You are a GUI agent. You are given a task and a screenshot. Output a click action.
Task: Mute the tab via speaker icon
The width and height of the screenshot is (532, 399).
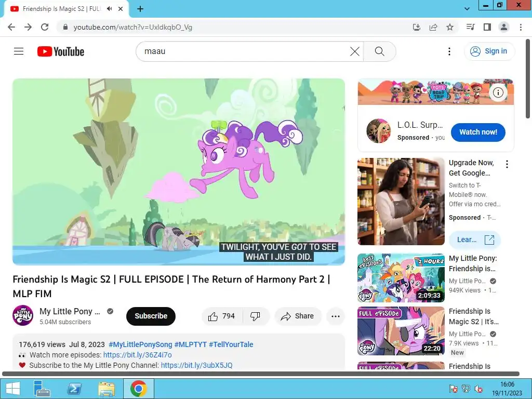point(109,9)
